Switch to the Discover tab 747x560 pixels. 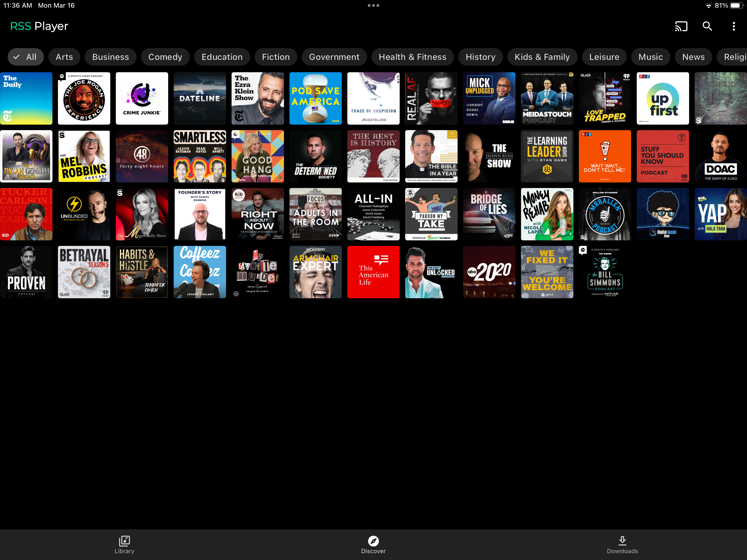[373, 544]
